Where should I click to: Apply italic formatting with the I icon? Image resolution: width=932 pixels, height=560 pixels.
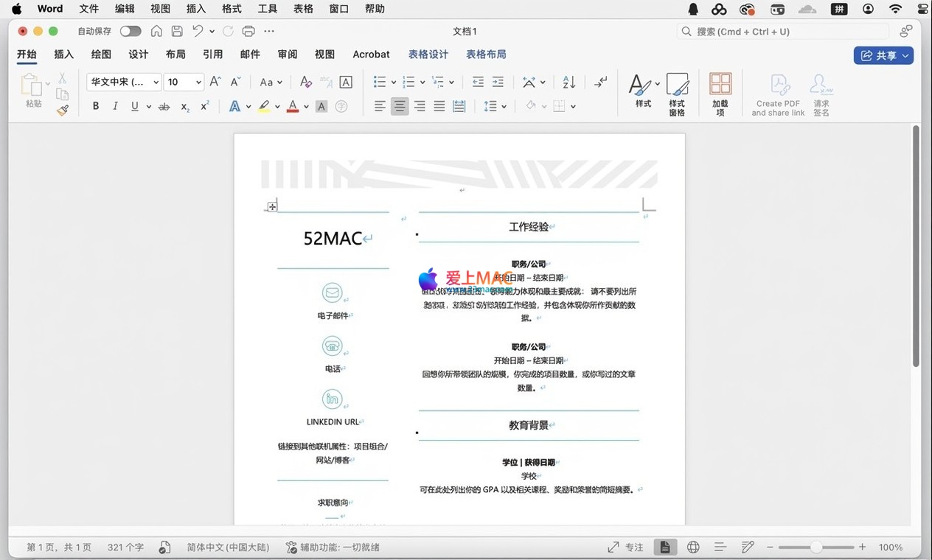coord(115,106)
